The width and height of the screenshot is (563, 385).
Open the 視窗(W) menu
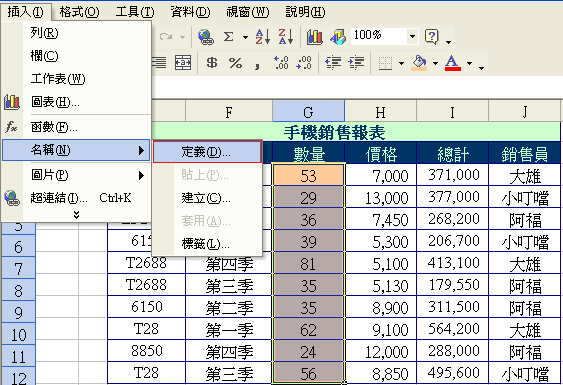248,12
